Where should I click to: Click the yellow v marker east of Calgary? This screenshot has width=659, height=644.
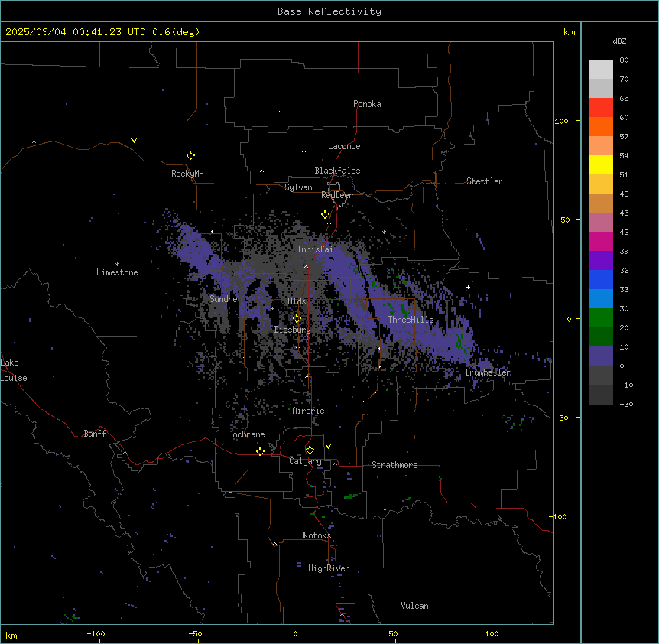[x=328, y=447]
